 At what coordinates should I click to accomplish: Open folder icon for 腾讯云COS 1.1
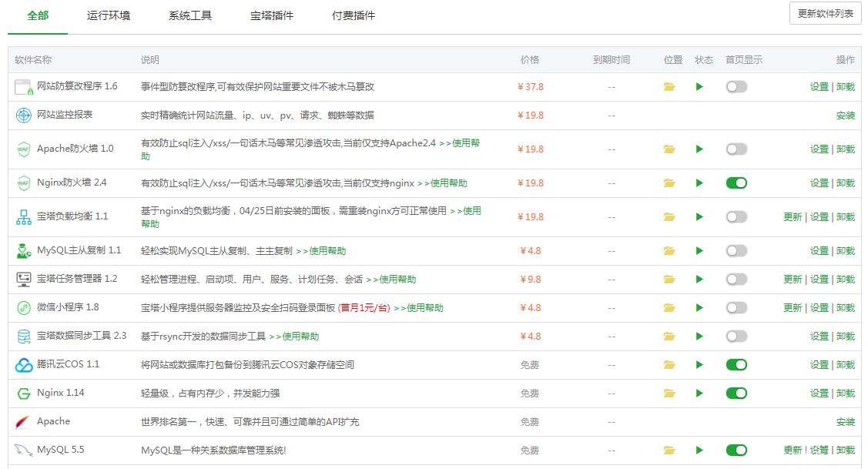tap(669, 365)
